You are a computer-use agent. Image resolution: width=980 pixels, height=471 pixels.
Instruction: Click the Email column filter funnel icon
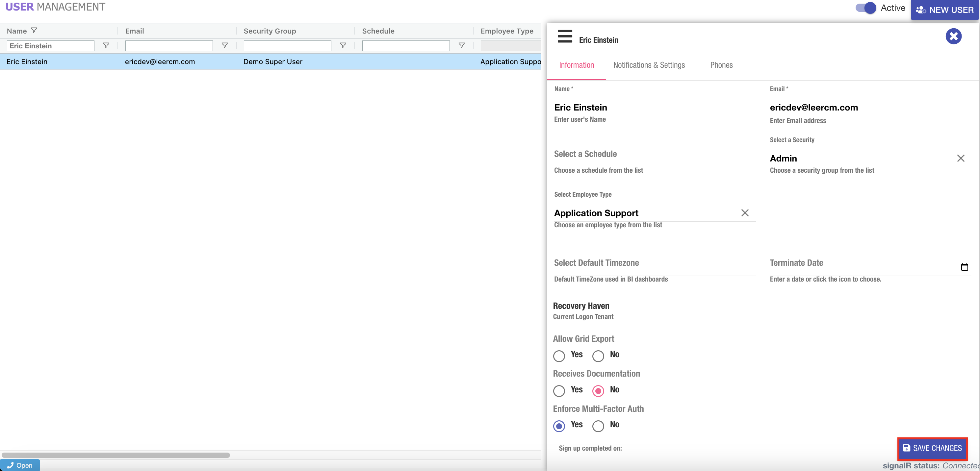224,46
